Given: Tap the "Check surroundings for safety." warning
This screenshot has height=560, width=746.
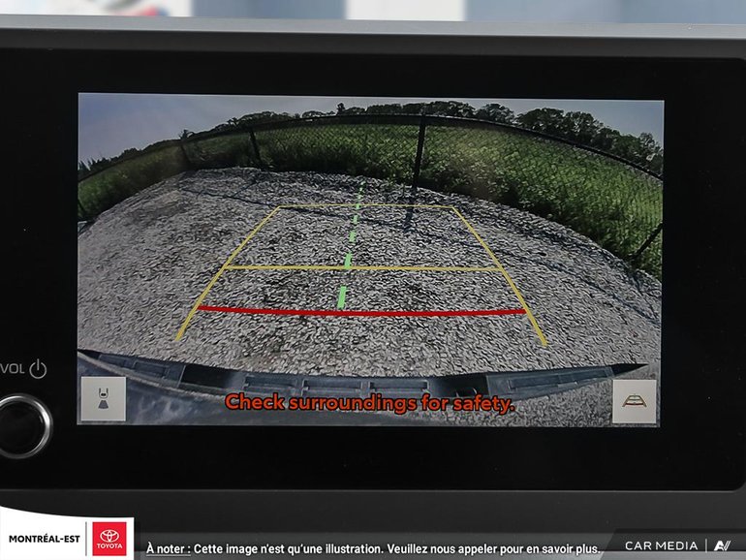Looking at the screenshot, I should pos(369,403).
